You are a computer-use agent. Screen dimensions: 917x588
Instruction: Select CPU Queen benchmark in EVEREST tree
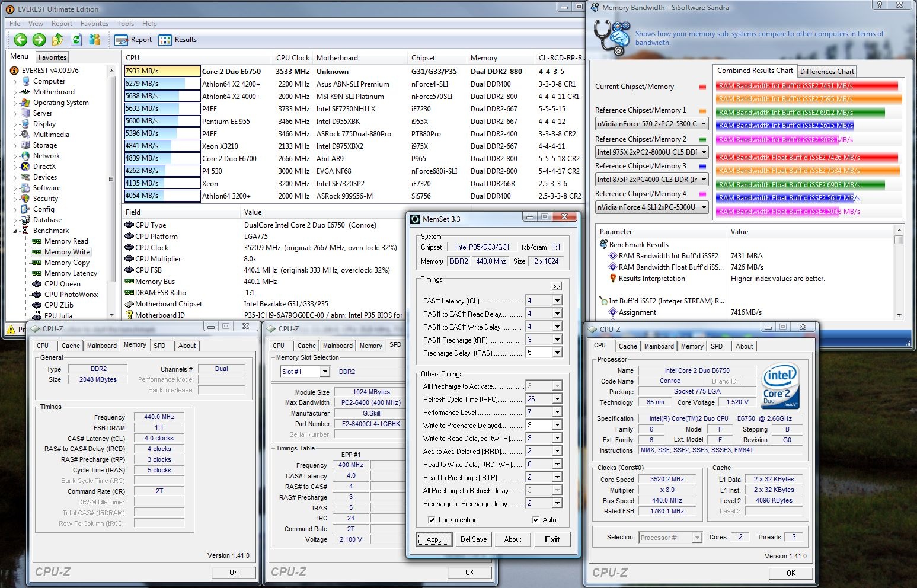[62, 284]
